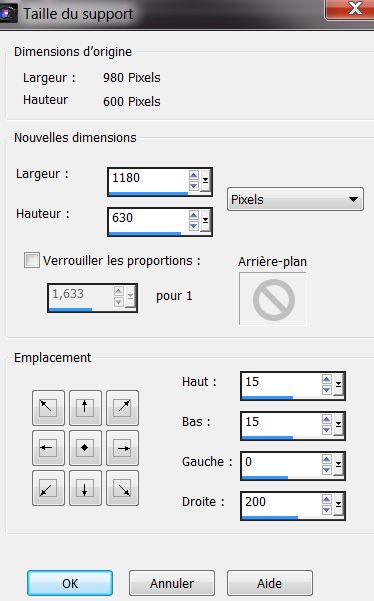This screenshot has width=374, height=601.
Task: Open Largeur value slider dropdown
Action: click(x=206, y=180)
